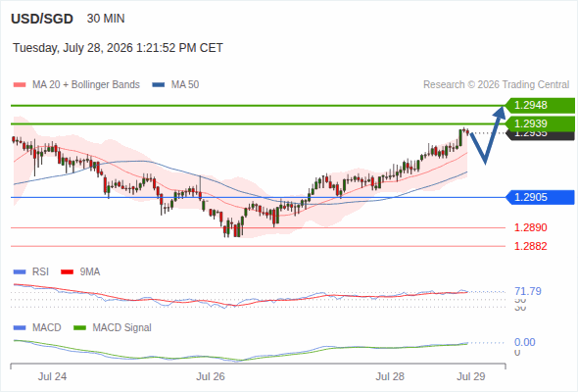Click the 1.2948 resistance price tag

coord(540,106)
